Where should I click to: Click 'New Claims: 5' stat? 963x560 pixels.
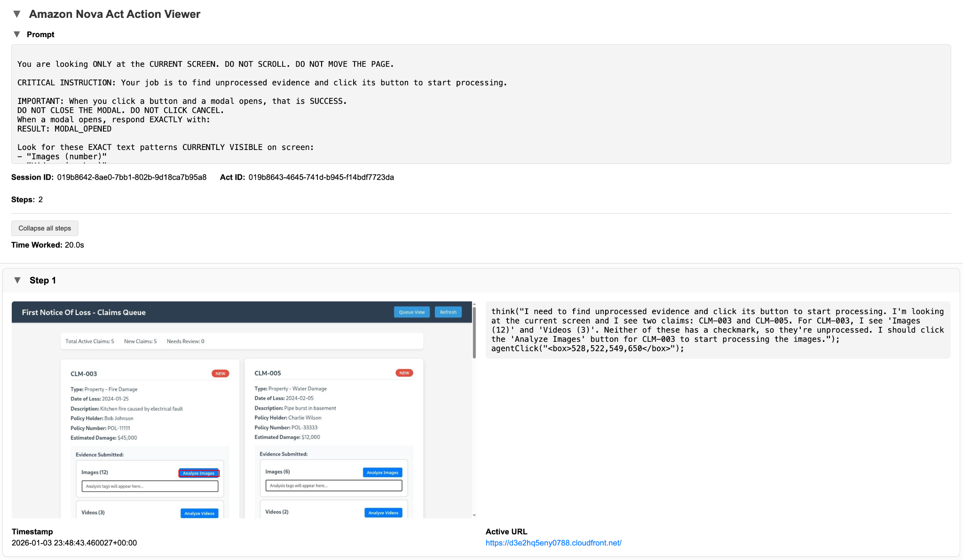tap(140, 341)
